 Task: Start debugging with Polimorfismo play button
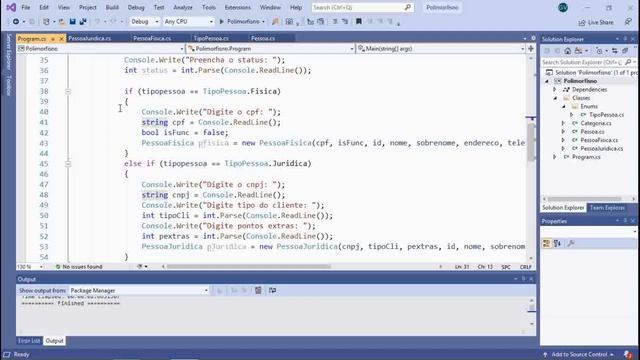click(242, 22)
